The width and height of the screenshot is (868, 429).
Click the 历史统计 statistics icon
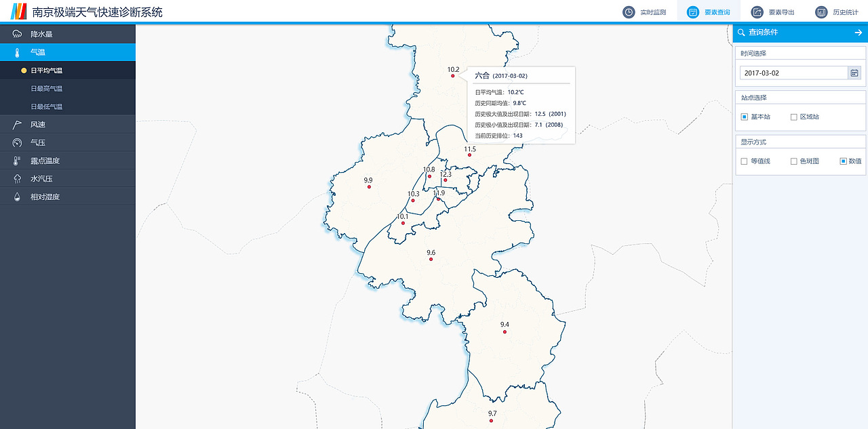821,12
